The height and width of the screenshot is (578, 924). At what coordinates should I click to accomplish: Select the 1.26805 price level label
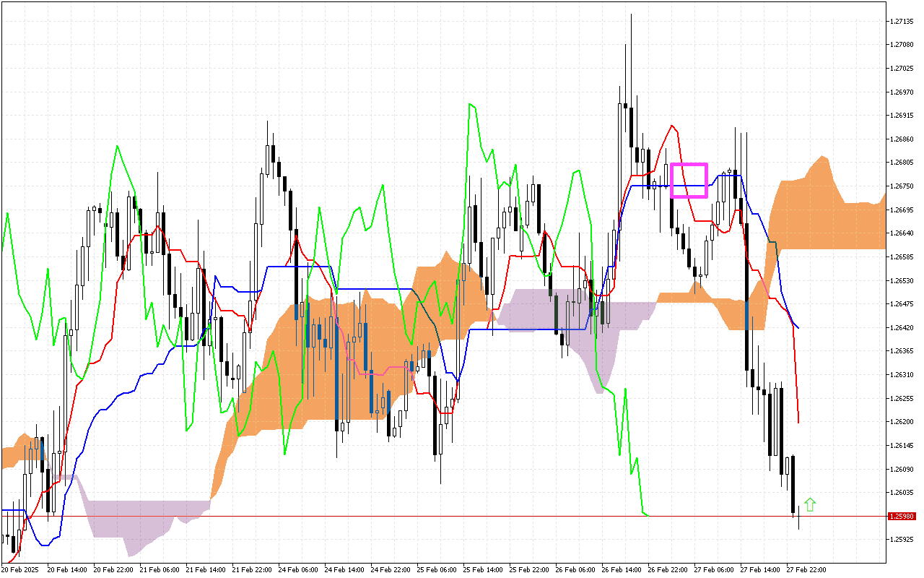tap(903, 163)
